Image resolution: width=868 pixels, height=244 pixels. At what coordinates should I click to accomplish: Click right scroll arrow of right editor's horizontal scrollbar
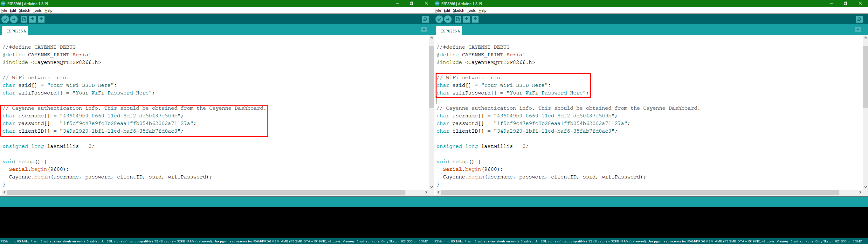(860, 192)
